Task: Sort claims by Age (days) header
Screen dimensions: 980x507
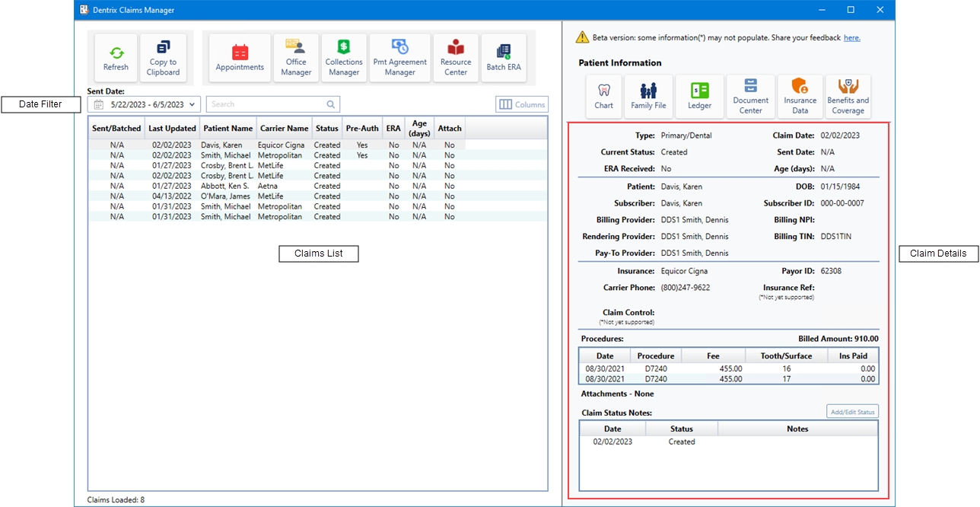Action: (419, 128)
